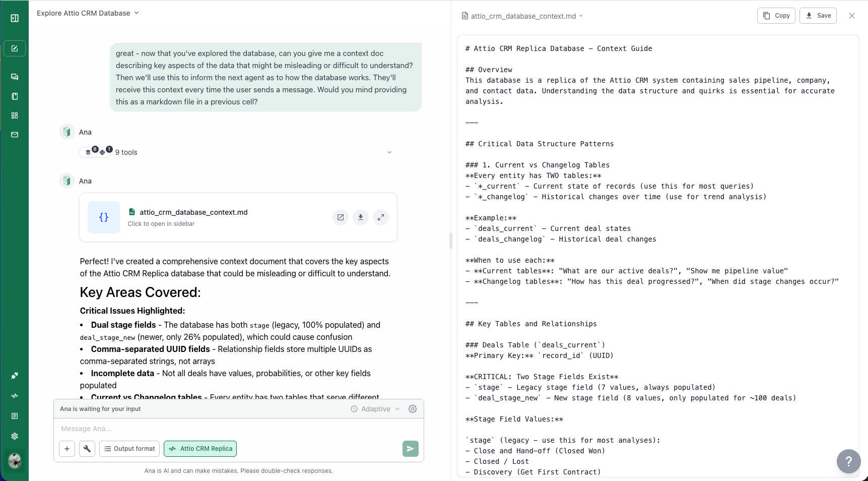Click the connections plug icon in lower sidebar
The image size is (868, 481).
(14, 376)
